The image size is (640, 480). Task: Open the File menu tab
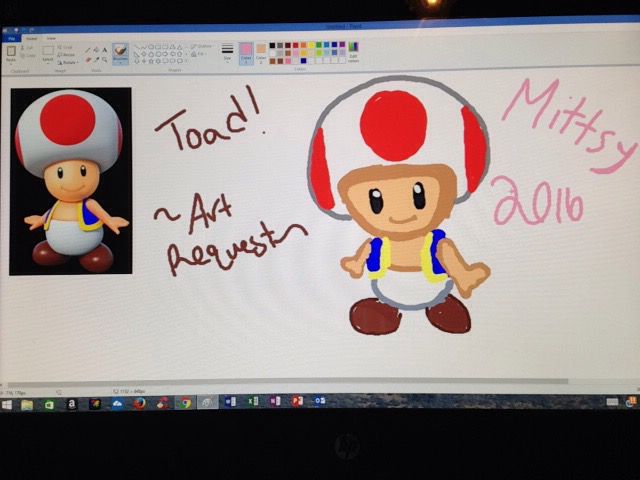point(11,38)
